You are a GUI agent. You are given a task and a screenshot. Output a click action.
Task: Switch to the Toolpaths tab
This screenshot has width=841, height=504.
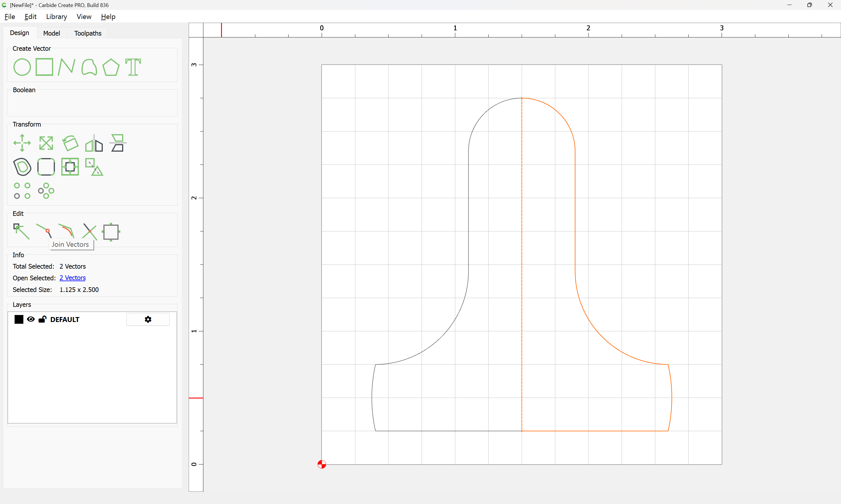point(88,33)
